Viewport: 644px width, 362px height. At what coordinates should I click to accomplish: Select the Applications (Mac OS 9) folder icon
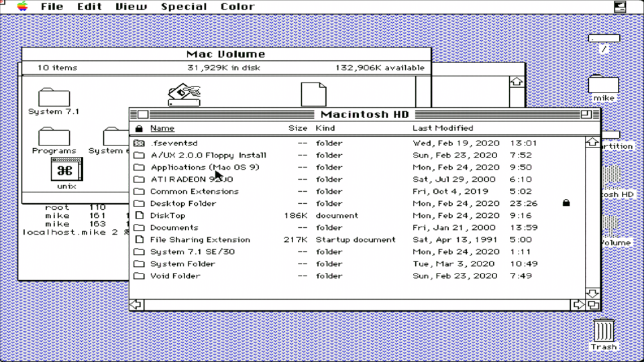click(140, 167)
